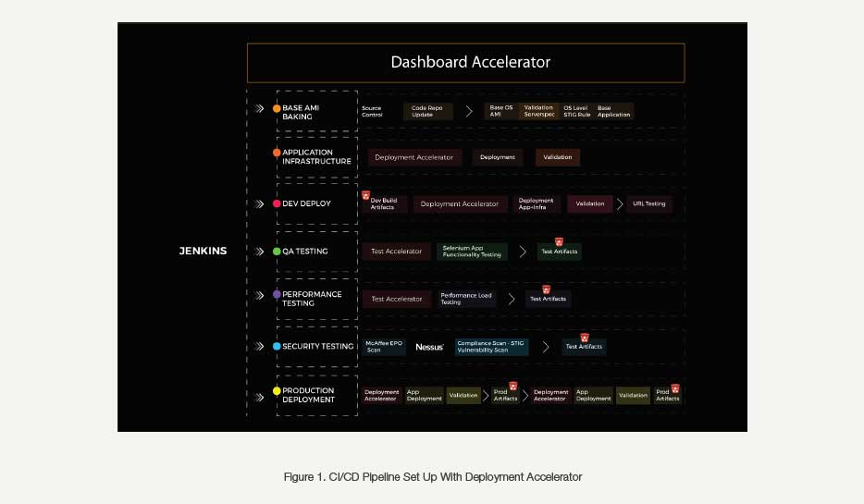Click the Dashboard Accelerator header bar
Screen dimensions: 864x504
465,63
